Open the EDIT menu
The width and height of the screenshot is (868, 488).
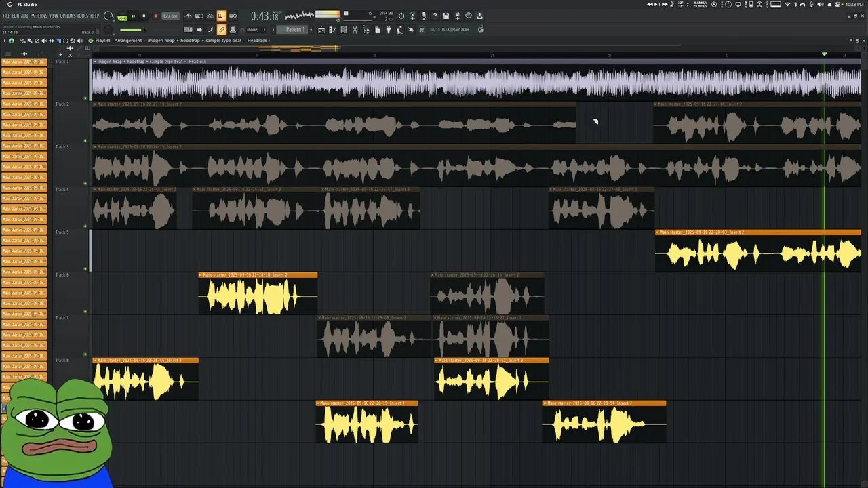[x=16, y=16]
